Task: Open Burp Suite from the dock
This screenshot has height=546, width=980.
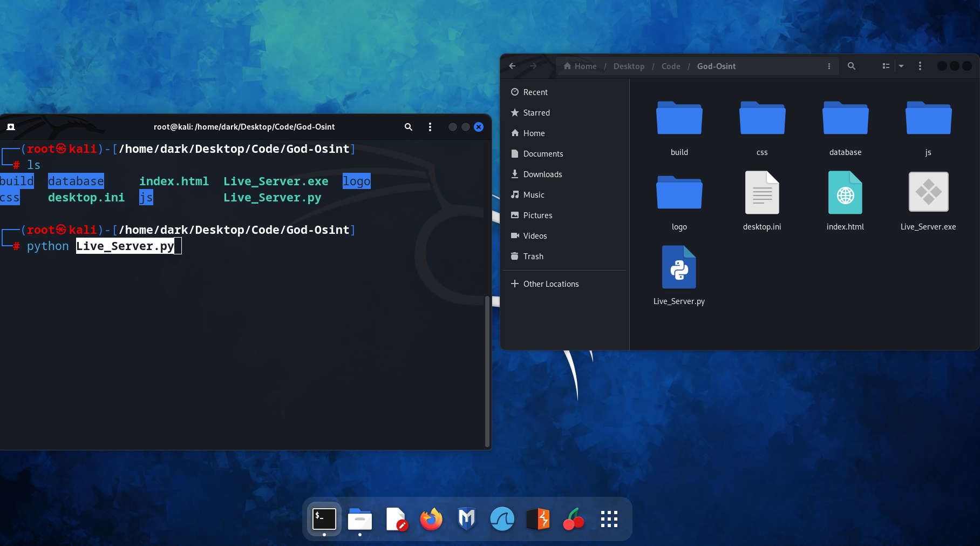Action: coord(538,518)
